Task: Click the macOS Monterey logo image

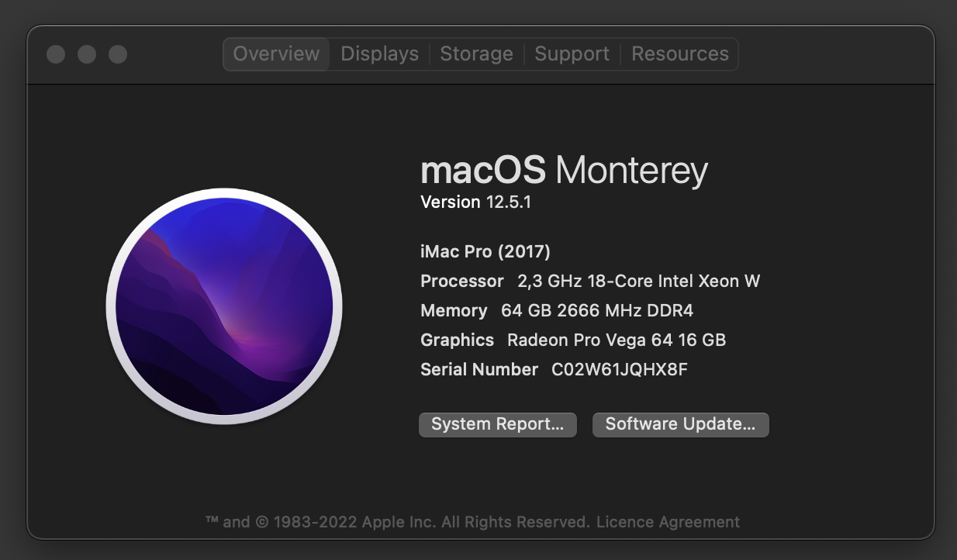Action: (224, 306)
